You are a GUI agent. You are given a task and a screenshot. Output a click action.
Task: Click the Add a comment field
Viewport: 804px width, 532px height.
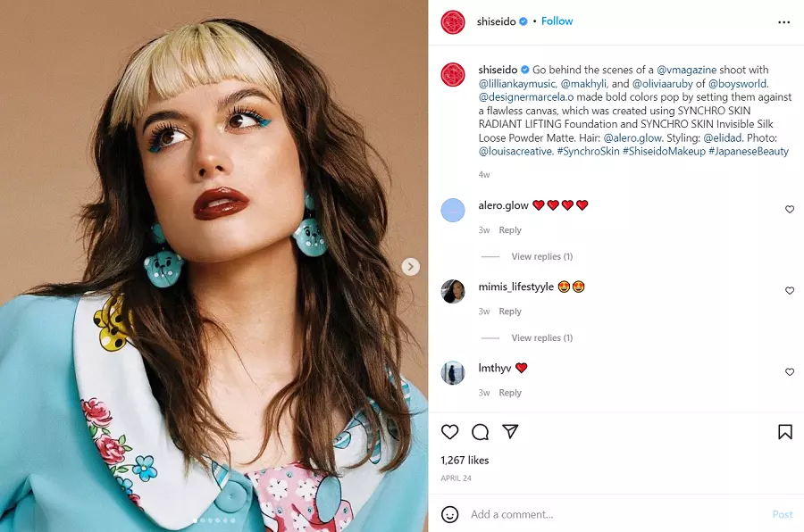607,514
